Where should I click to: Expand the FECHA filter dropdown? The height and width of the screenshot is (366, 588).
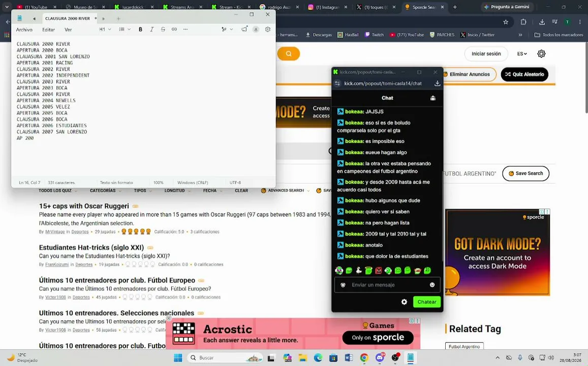click(212, 191)
